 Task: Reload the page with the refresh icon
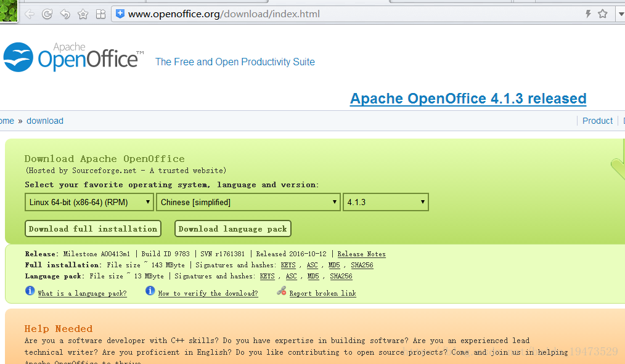(x=47, y=14)
